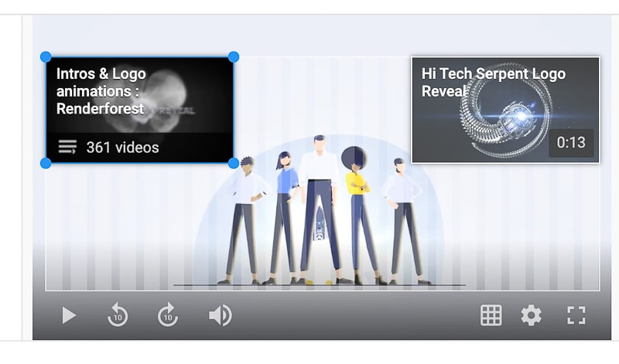Click the '361 videos' label
The image size is (619, 364).
(123, 148)
